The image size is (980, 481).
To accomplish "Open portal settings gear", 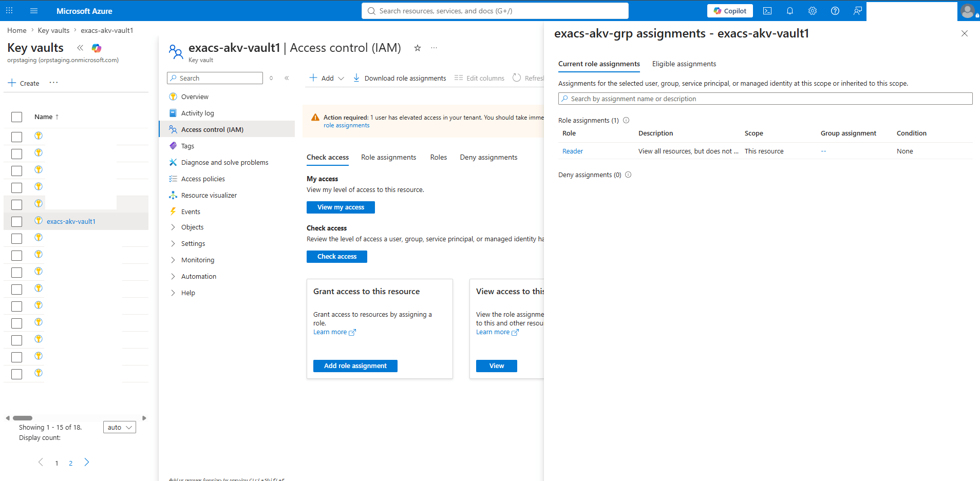I will (813, 11).
